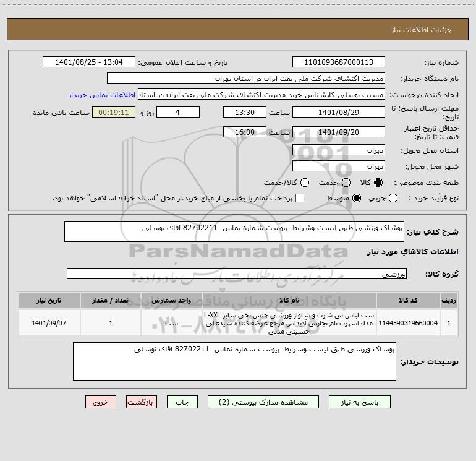Click the واحد شمارش column header
This screenshot has height=461, width=476.
point(171,301)
